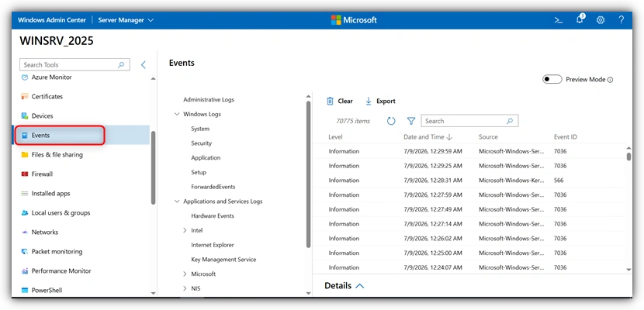644x310 pixels.
Task: Click the Level column header
Action: 335,137
